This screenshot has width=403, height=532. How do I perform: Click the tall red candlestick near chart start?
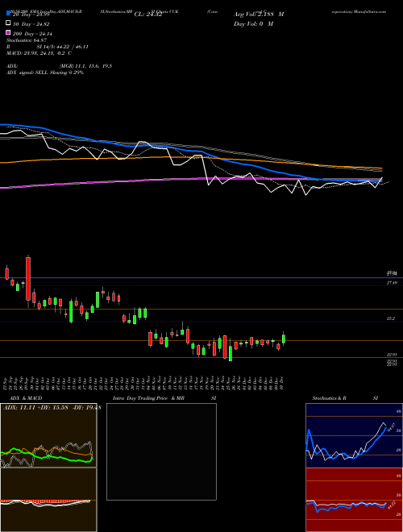click(x=28, y=279)
